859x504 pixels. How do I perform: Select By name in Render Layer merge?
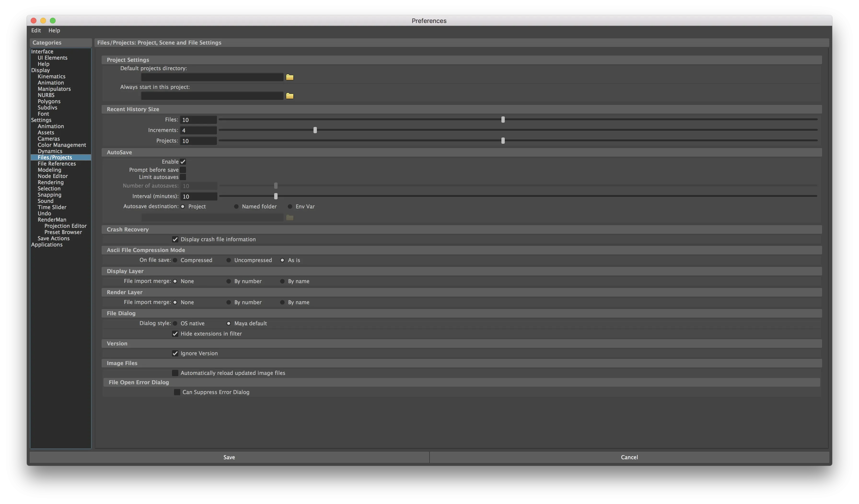coord(282,303)
